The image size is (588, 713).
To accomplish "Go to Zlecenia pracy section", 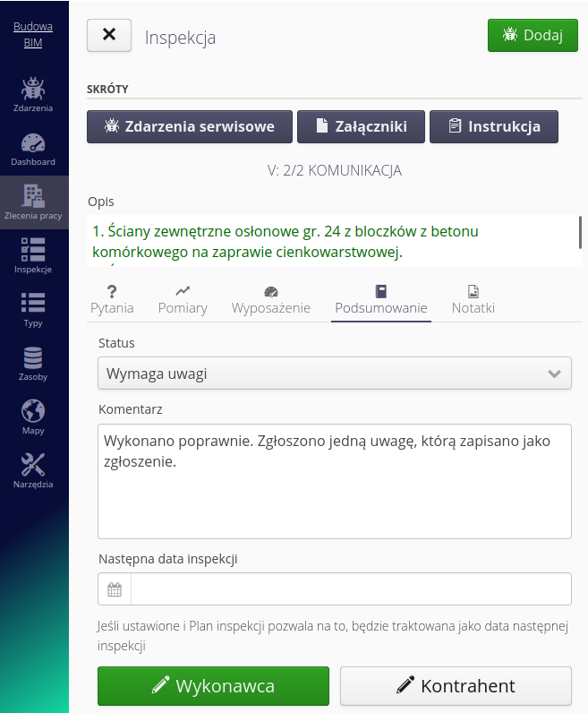I will pyautogui.click(x=33, y=202).
